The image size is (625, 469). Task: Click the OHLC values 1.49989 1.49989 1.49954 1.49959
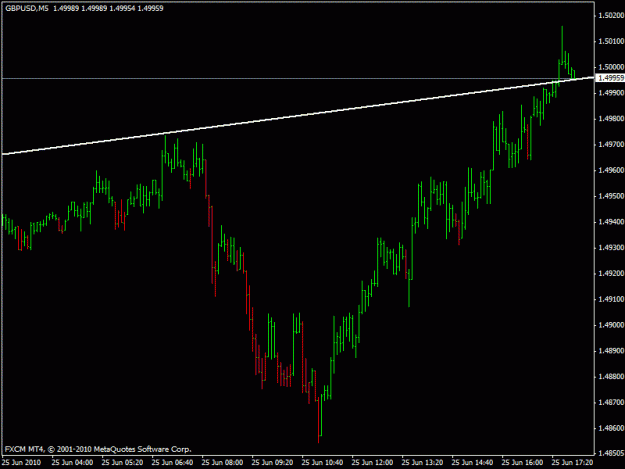108,8
